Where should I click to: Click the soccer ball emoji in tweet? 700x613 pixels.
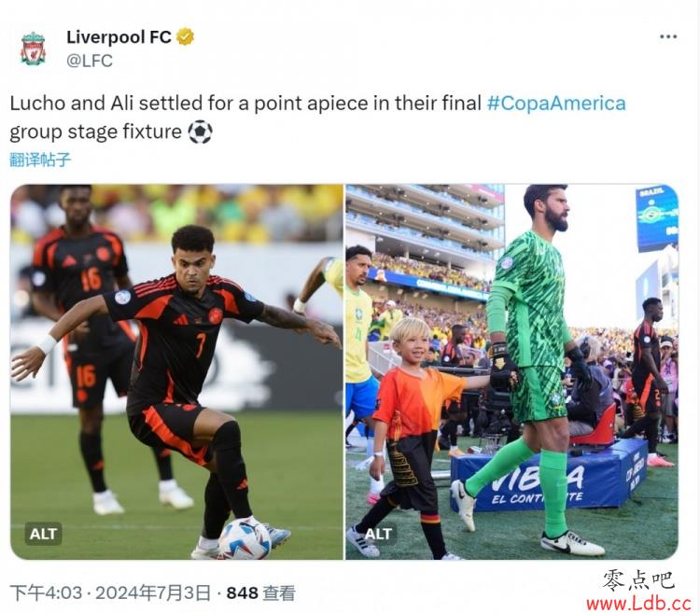coord(200,132)
